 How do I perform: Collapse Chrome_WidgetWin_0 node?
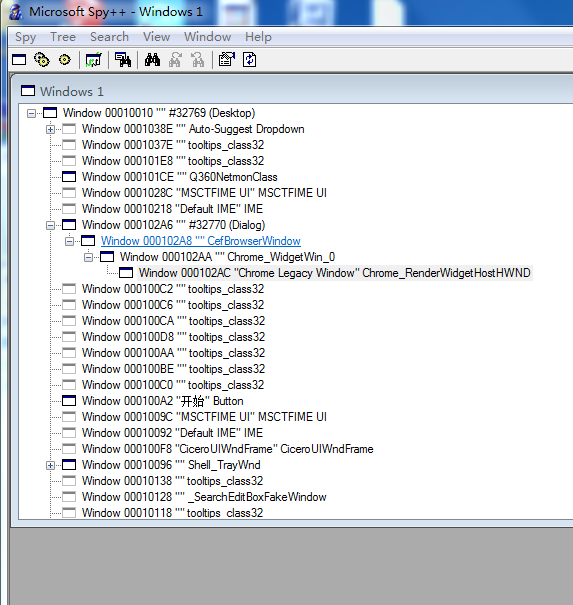(x=88, y=257)
